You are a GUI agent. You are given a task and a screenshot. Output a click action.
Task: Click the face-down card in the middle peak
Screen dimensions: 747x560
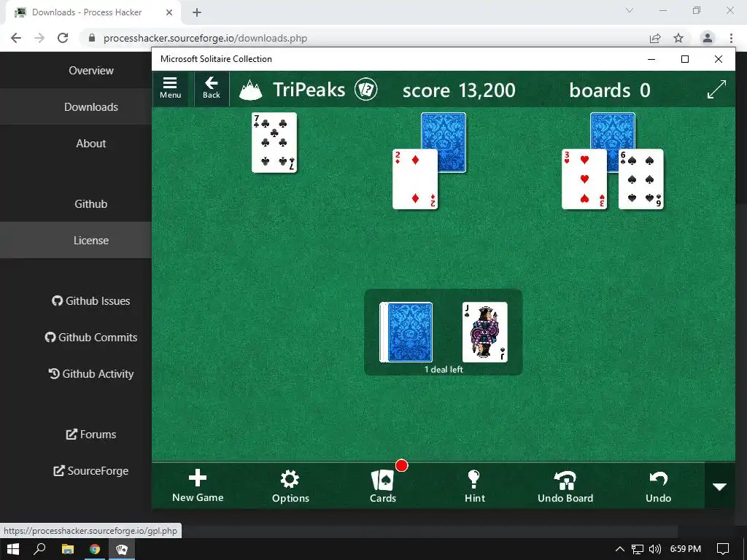451,131
